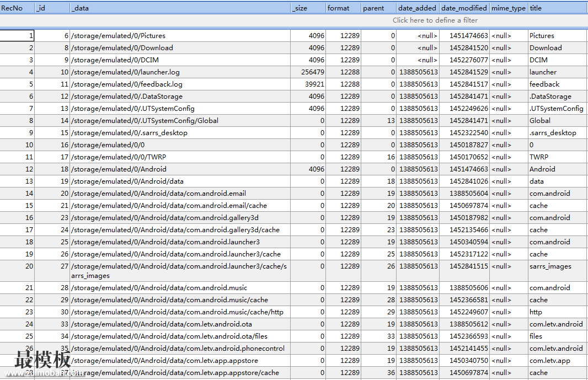
Task: Select the title cell files
Action: (x=558, y=336)
